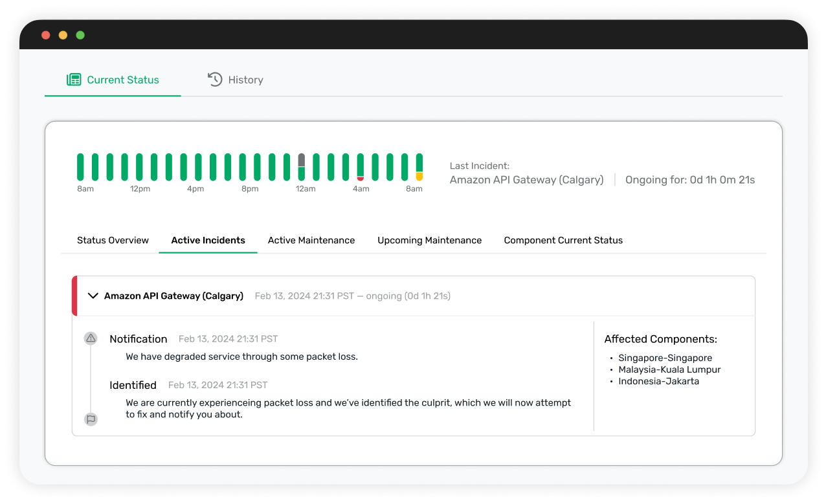Click the Singapore-Singapore affected component
This screenshot has height=504, width=826.
tap(665, 358)
